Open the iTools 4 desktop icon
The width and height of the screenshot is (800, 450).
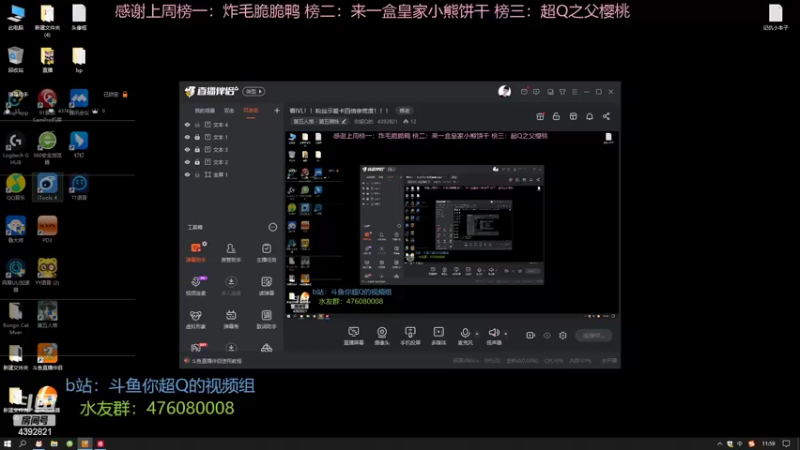point(47,187)
